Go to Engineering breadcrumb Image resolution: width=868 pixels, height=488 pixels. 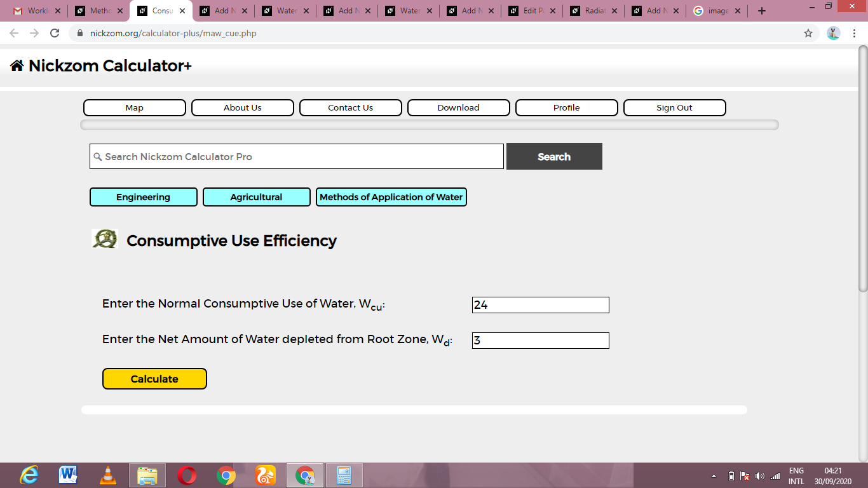(144, 197)
